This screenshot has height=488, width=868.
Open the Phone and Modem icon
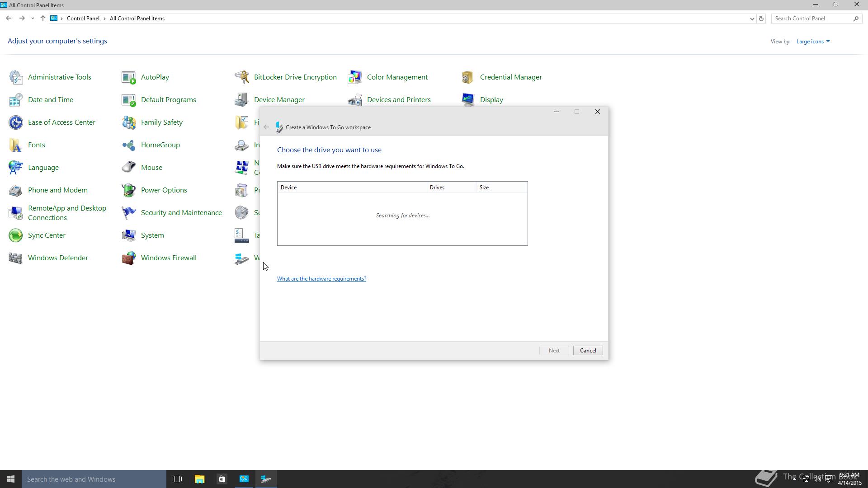16,190
